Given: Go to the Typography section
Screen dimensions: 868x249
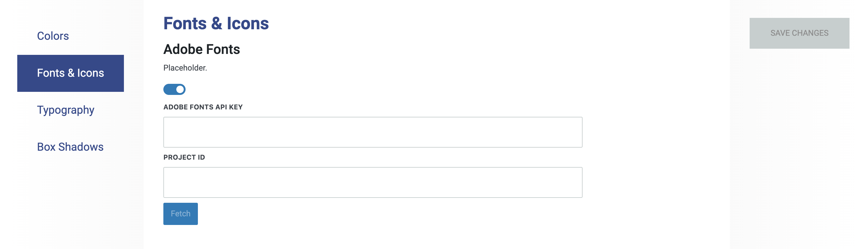Looking at the screenshot, I should tap(65, 110).
